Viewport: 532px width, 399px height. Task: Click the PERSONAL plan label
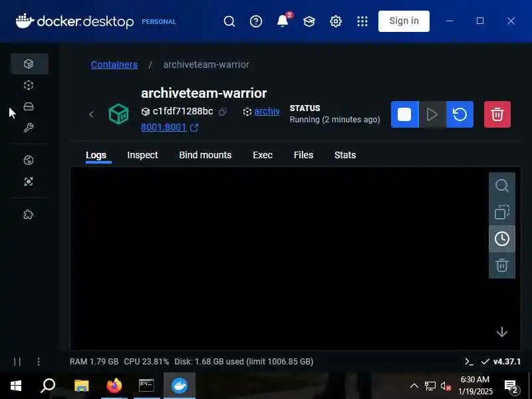[x=159, y=22]
